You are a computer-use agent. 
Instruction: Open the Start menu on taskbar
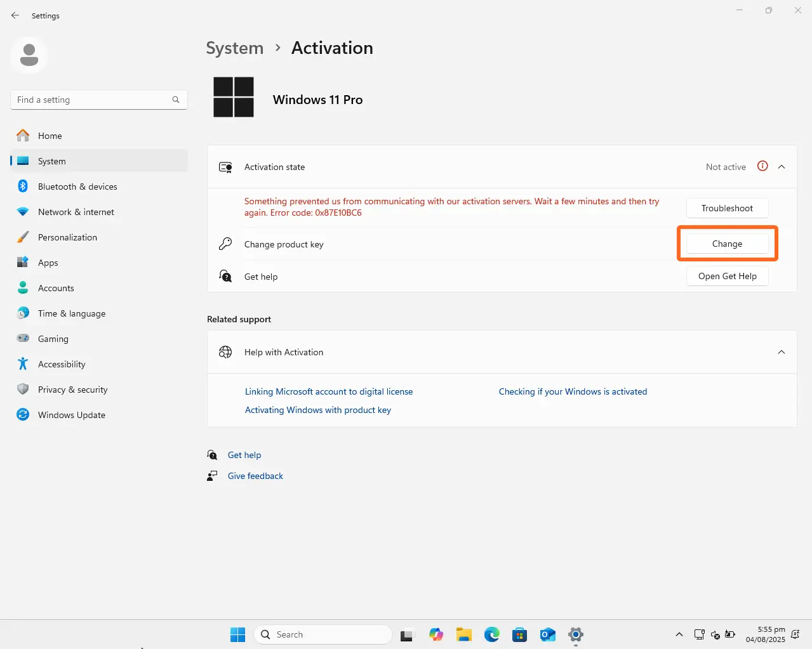coord(237,634)
